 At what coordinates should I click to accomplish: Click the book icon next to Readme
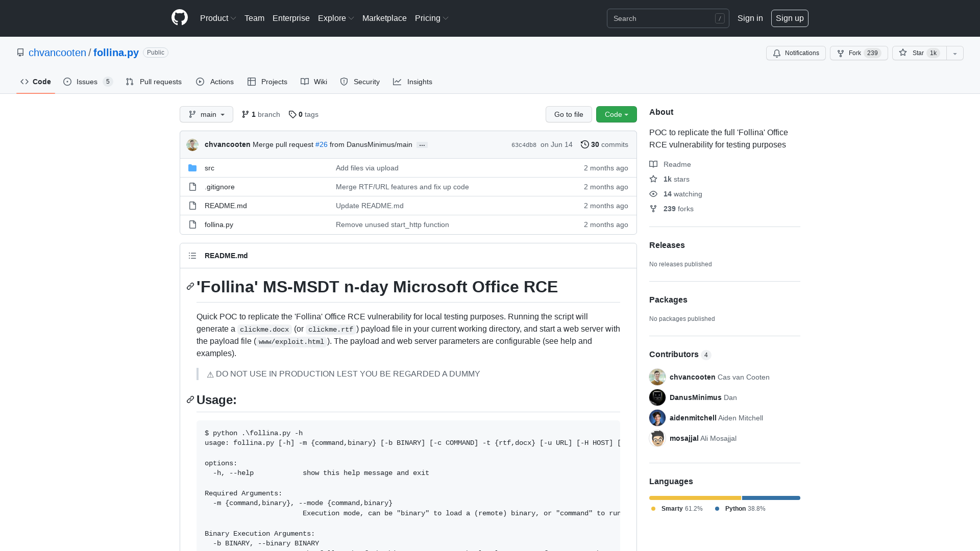653,164
